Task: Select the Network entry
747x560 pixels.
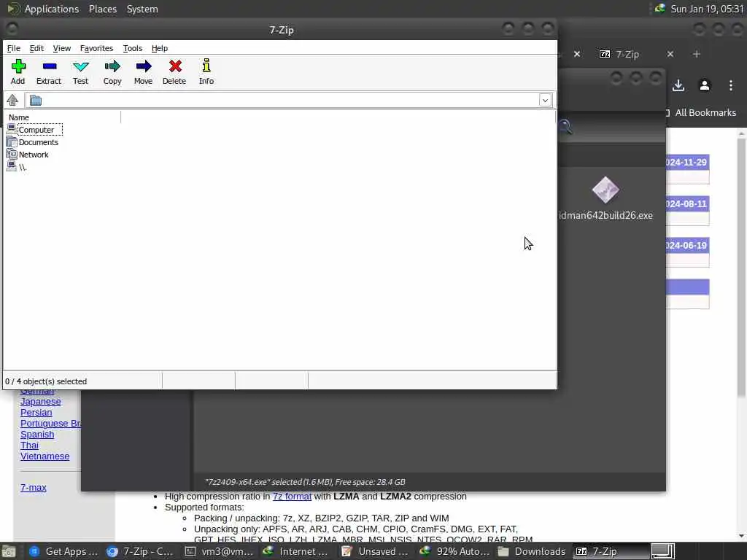Action: [x=28, y=155]
